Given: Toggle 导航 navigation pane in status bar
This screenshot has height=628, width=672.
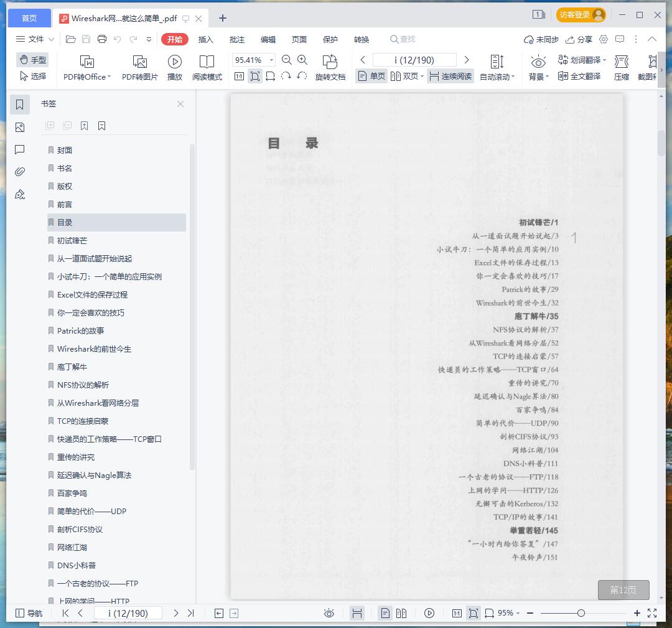Looking at the screenshot, I should point(29,614).
